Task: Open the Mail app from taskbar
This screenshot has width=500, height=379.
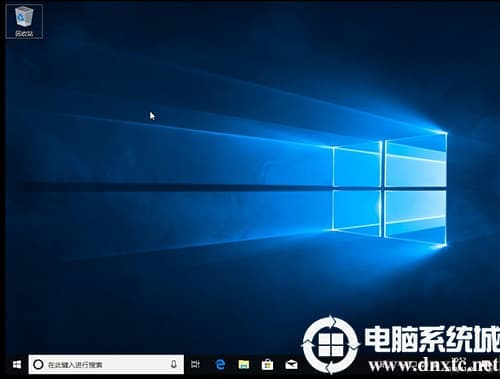Action: (291, 365)
